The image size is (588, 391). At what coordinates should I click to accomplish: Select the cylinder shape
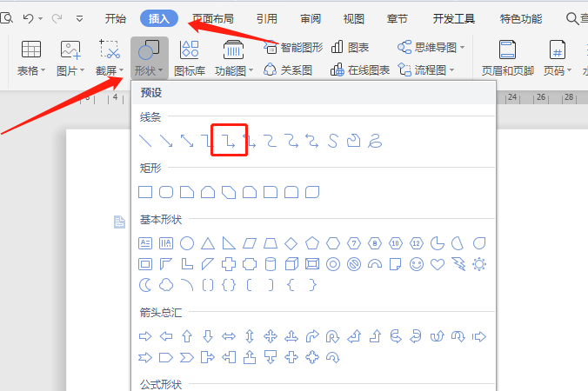pos(271,264)
